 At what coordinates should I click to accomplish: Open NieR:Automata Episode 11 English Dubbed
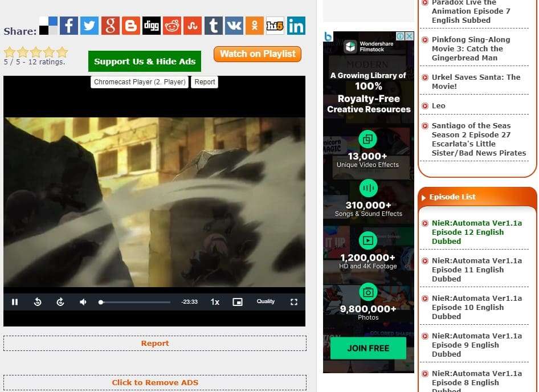tap(477, 269)
